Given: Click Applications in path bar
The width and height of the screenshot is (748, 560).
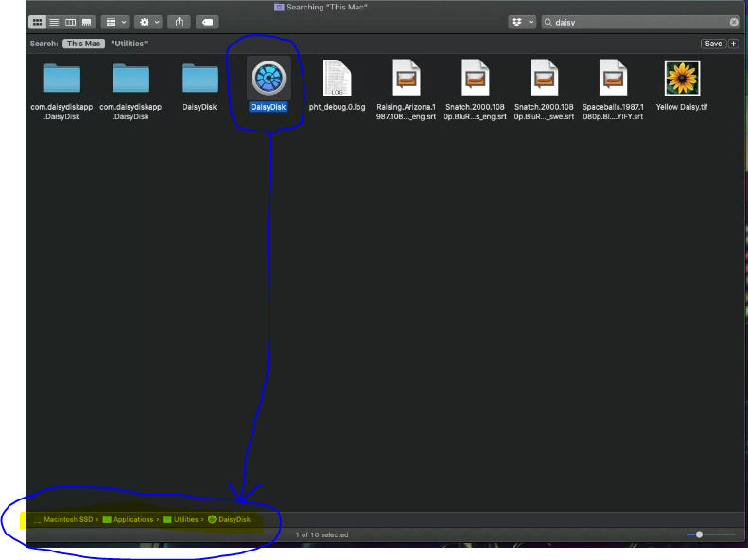Looking at the screenshot, I should (129, 519).
